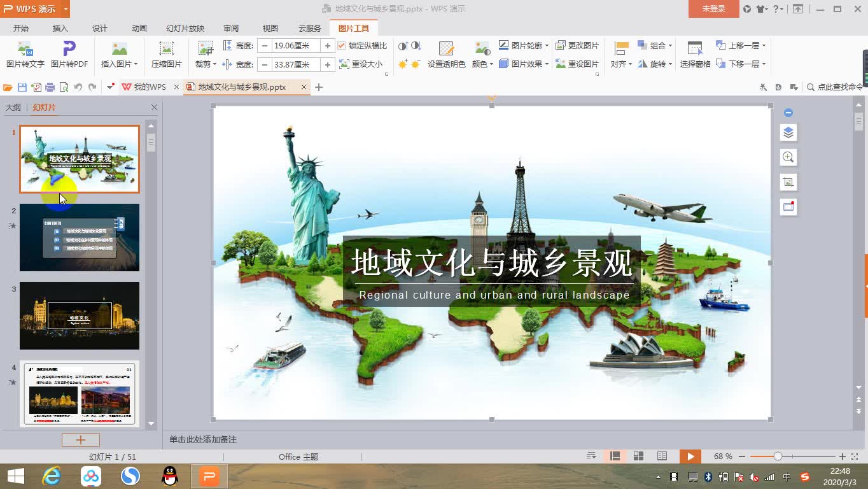Click the zoom slider handle
Screen dimensions: 868x489
pyautogui.click(x=778, y=457)
